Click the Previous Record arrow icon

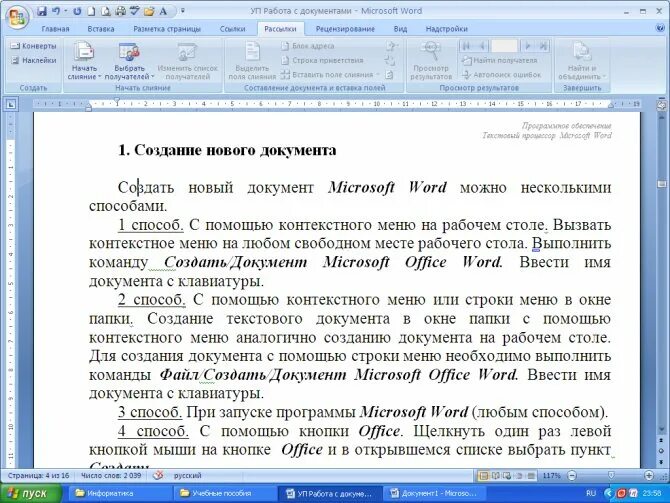click(x=482, y=46)
